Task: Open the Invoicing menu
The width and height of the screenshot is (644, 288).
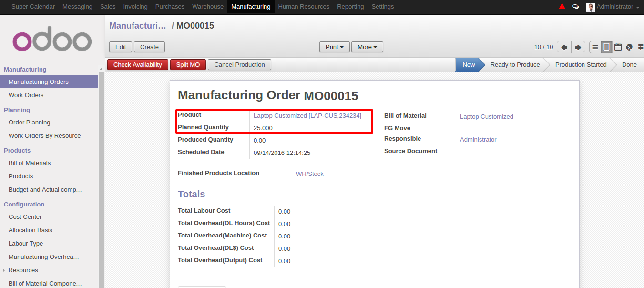Action: pyautogui.click(x=135, y=7)
